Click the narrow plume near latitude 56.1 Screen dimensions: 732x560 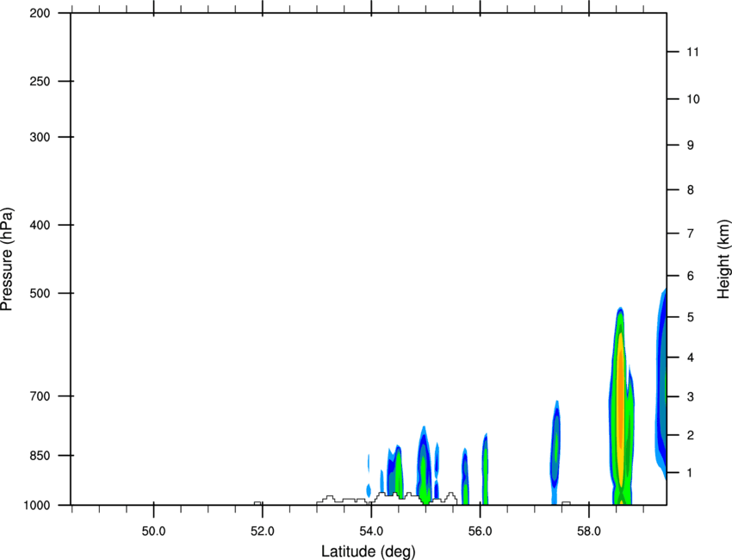[485, 470]
